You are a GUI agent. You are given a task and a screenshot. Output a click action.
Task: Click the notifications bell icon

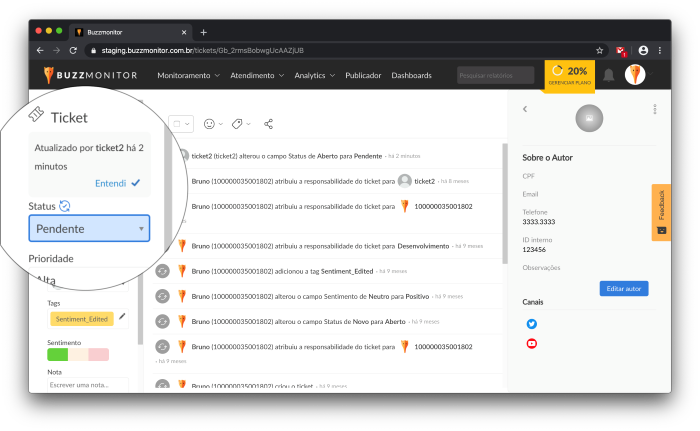coord(608,75)
